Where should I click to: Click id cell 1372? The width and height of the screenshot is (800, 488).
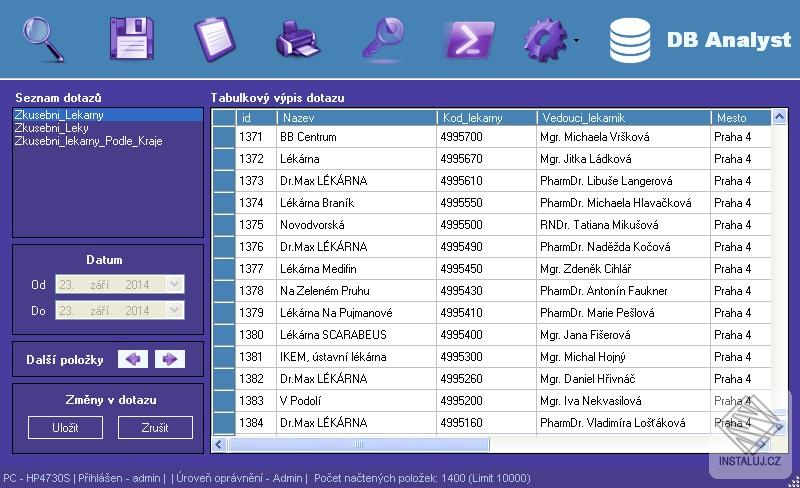[x=256, y=159]
